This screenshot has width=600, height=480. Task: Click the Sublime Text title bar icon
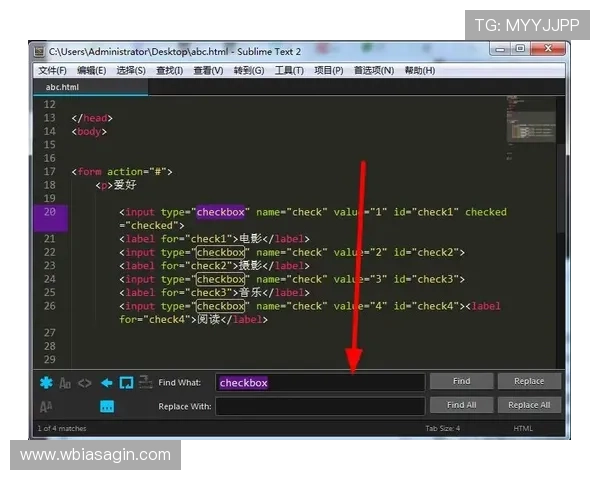click(x=38, y=51)
